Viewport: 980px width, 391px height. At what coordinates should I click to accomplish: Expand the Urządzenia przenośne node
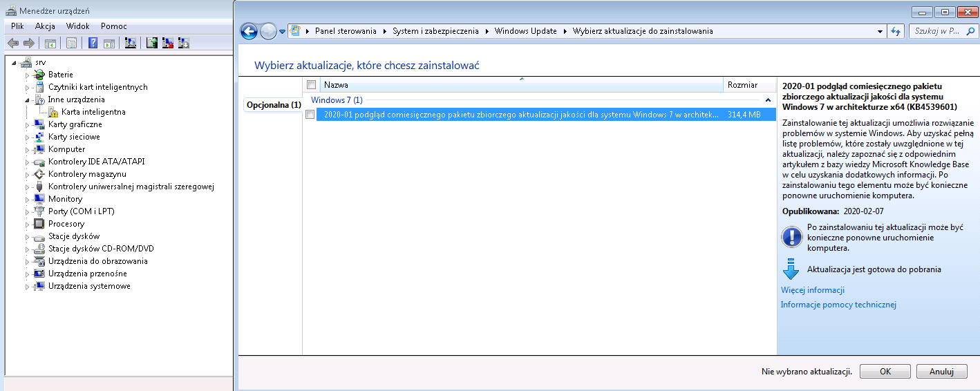[28, 274]
